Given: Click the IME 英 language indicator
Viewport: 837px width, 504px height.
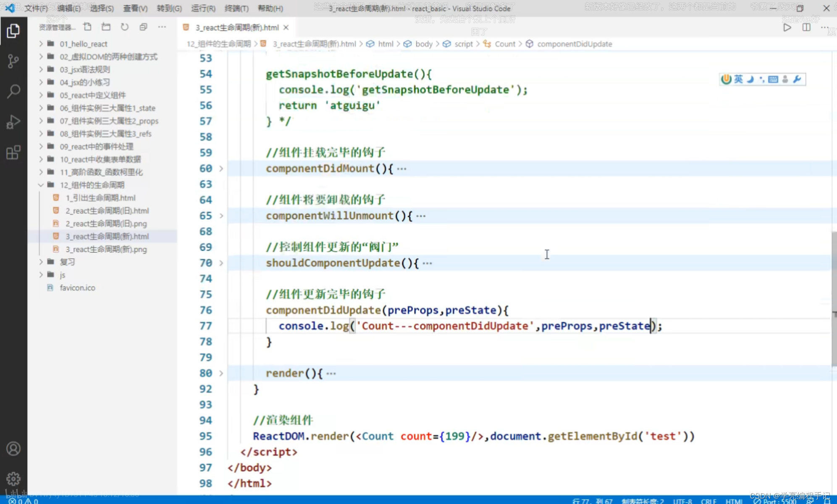Looking at the screenshot, I should click(x=738, y=79).
